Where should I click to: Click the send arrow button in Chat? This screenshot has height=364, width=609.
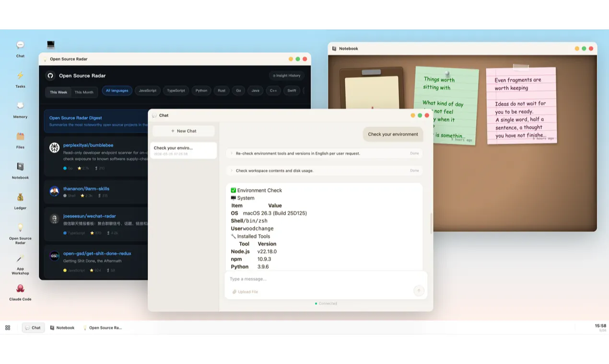(x=419, y=291)
